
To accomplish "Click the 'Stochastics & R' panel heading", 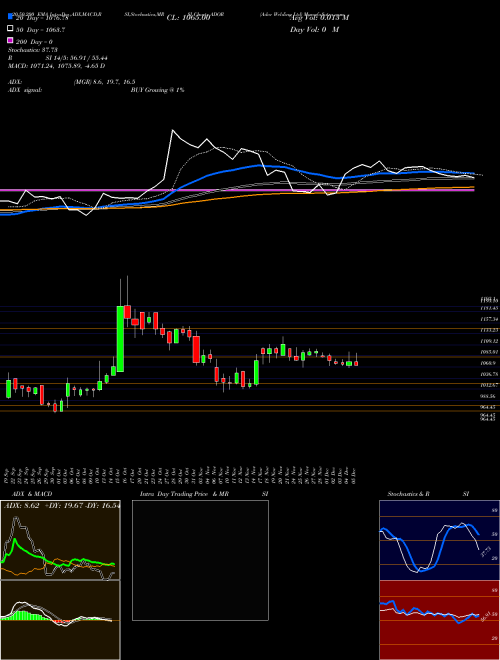I will tap(409, 494).
